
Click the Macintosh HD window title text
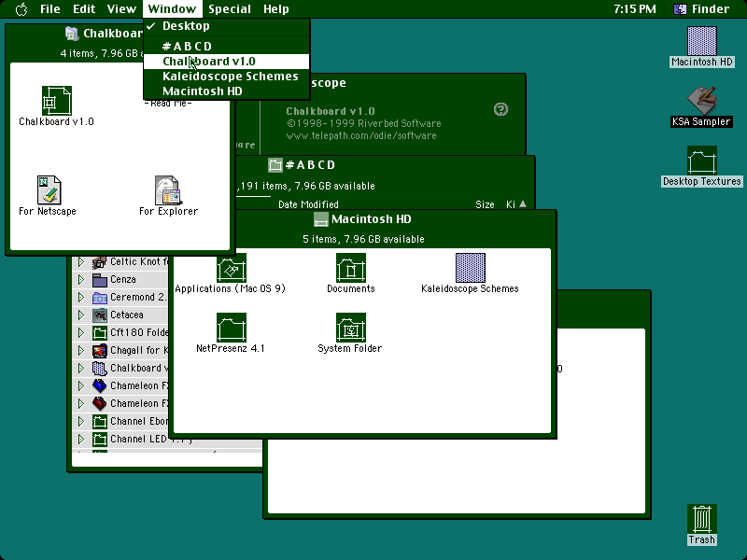point(372,219)
